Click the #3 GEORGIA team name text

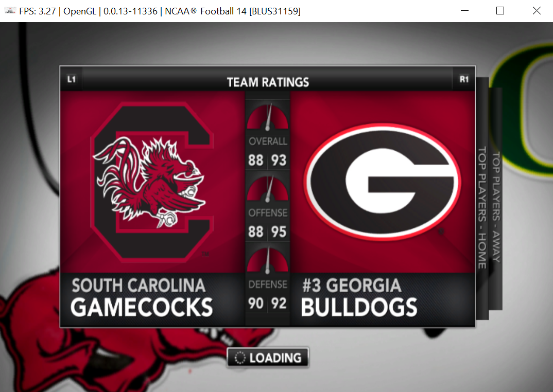[x=352, y=286]
